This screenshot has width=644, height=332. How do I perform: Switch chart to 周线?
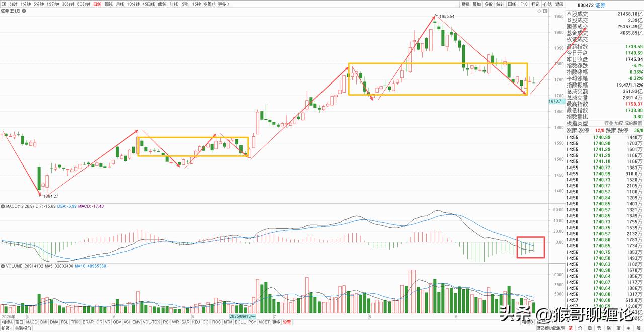coord(109,4)
